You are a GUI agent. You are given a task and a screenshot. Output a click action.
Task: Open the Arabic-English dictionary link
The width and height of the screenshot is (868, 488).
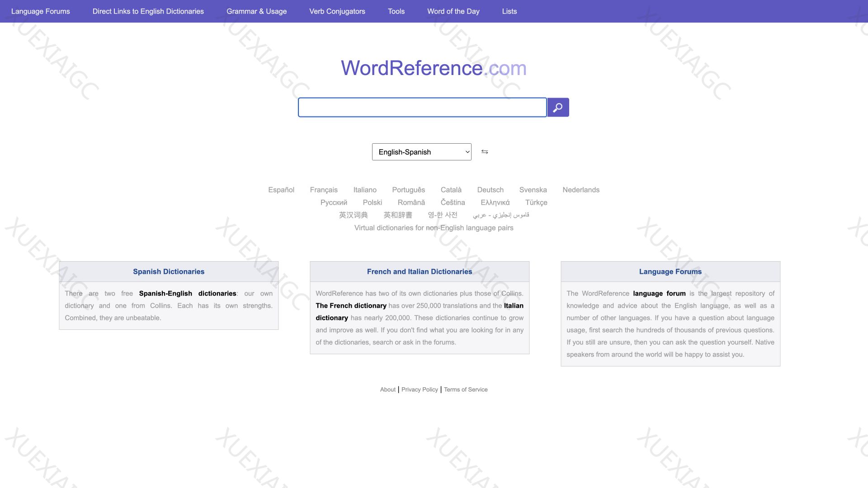[501, 215]
